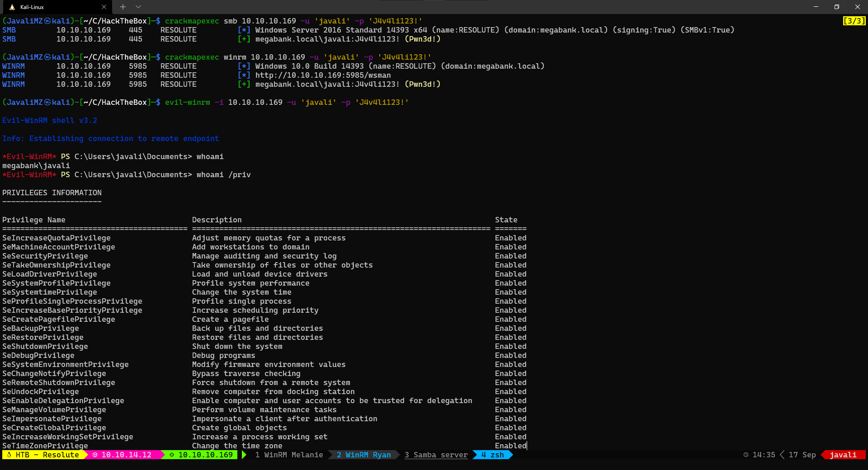Click the SeLoadDriverPrivilege row

(x=264, y=274)
